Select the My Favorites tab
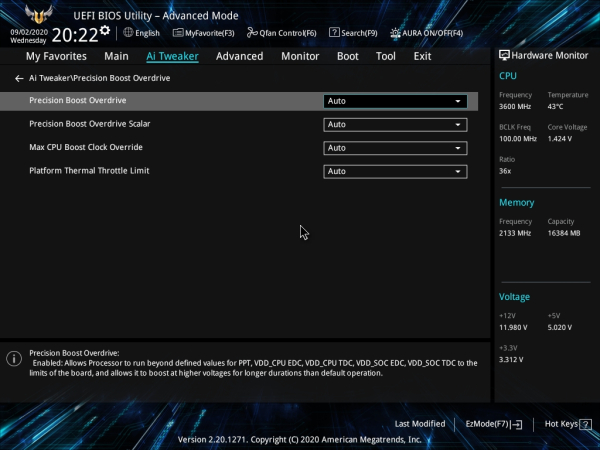 [x=56, y=56]
